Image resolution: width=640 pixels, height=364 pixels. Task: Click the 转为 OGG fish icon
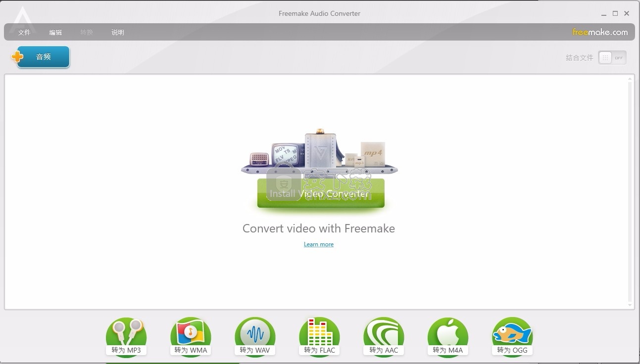(512, 337)
